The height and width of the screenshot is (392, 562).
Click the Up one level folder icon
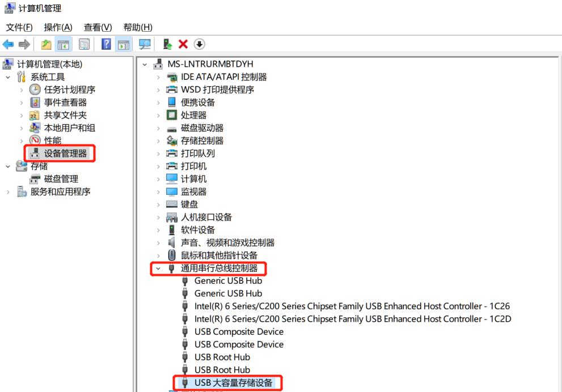click(47, 44)
